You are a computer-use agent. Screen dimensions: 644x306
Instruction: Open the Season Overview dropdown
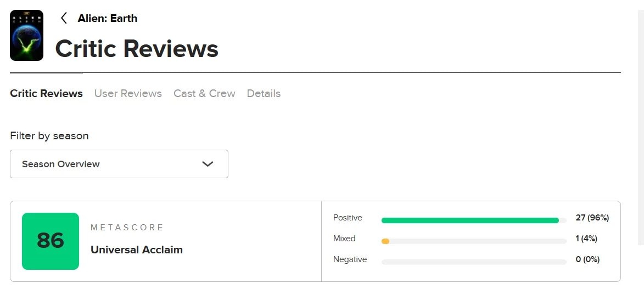[x=119, y=164]
